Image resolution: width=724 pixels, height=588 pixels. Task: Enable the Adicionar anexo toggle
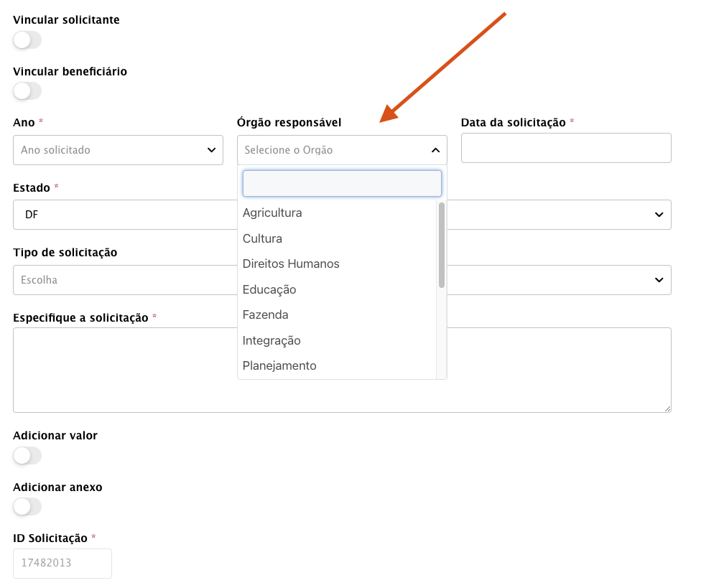coord(27,507)
